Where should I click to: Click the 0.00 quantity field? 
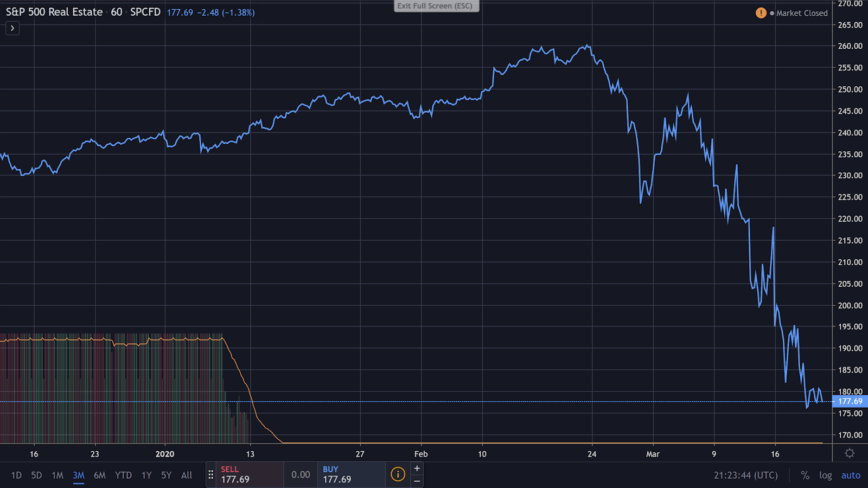(x=301, y=475)
